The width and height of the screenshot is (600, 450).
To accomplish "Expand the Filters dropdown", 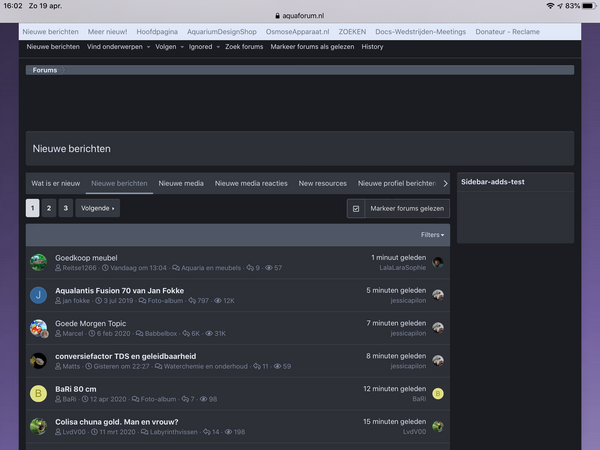I will (x=432, y=235).
